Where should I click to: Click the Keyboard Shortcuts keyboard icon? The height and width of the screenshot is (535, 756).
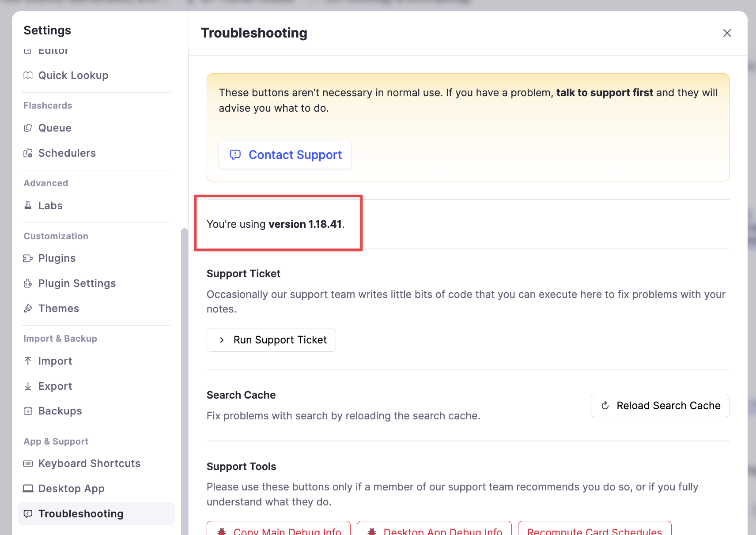tap(28, 463)
